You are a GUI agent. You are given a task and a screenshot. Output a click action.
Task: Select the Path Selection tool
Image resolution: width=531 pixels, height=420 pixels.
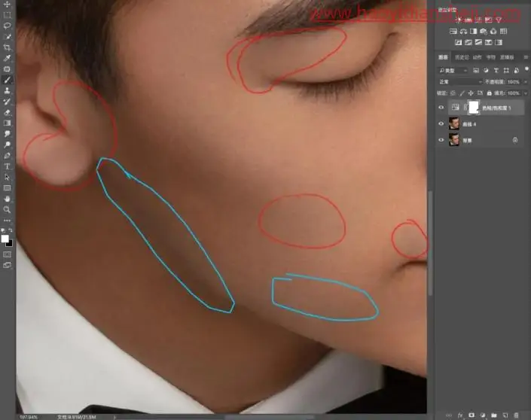[x=7, y=178]
